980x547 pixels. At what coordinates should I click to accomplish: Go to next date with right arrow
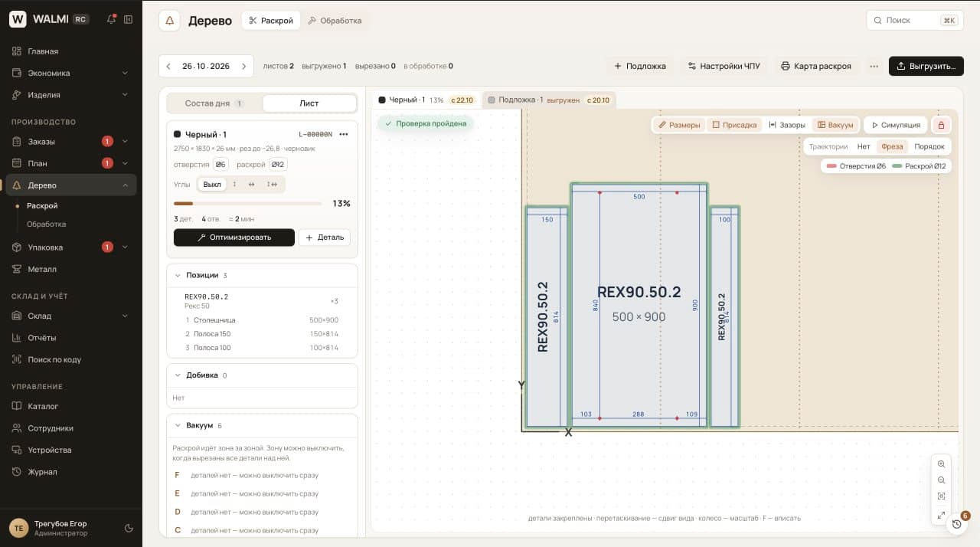click(x=243, y=67)
